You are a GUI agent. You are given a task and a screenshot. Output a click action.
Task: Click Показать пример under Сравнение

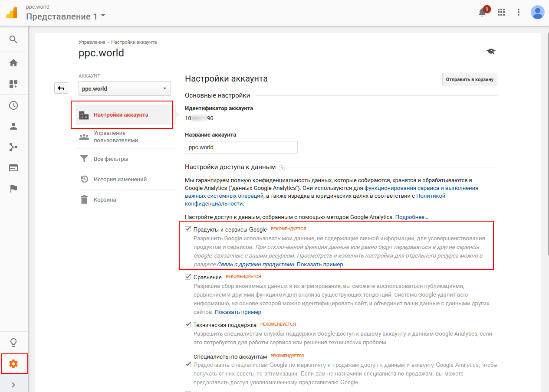point(238,312)
